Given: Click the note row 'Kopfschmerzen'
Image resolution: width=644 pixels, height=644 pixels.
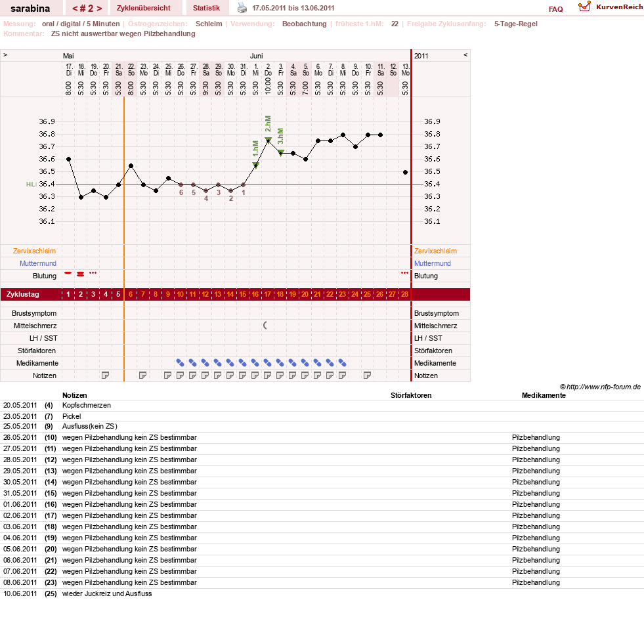Looking at the screenshot, I should pos(87,405).
